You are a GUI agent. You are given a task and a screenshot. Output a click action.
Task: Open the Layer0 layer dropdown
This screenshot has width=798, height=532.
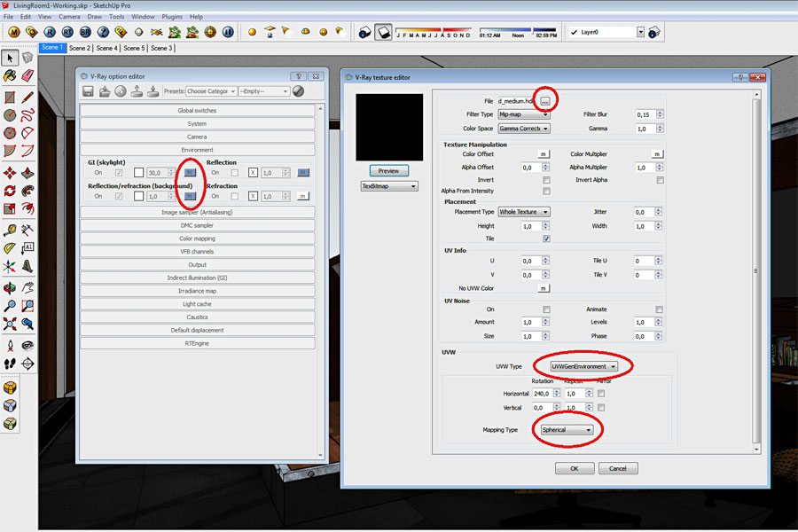pos(641,33)
